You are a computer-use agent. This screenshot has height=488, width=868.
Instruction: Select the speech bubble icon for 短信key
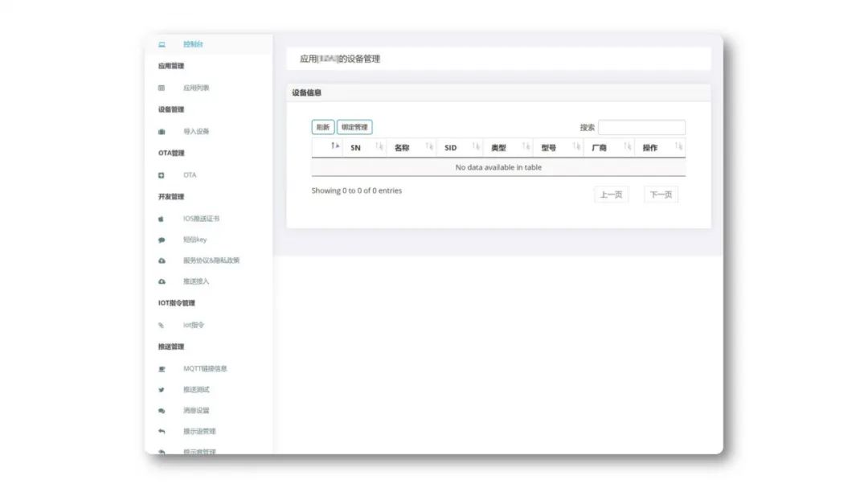click(x=162, y=240)
